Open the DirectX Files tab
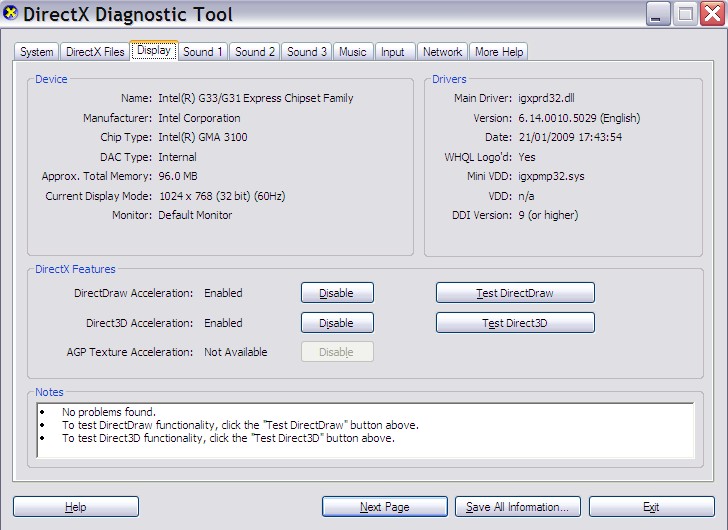Image resolution: width=728 pixels, height=530 pixels. point(95,52)
